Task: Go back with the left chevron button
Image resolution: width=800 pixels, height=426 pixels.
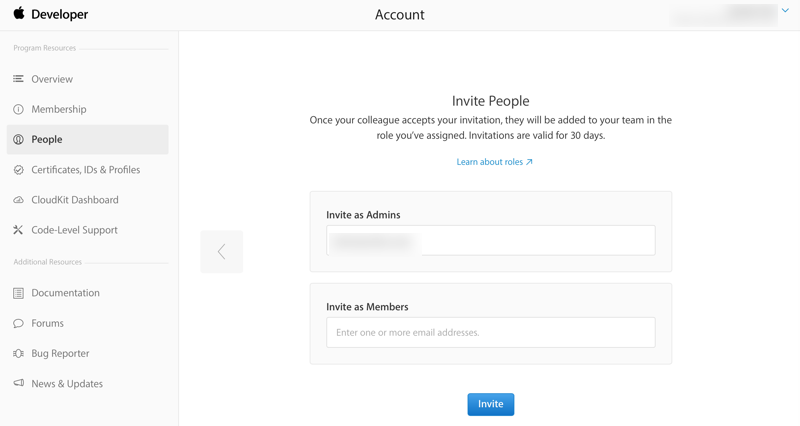Action: (222, 252)
